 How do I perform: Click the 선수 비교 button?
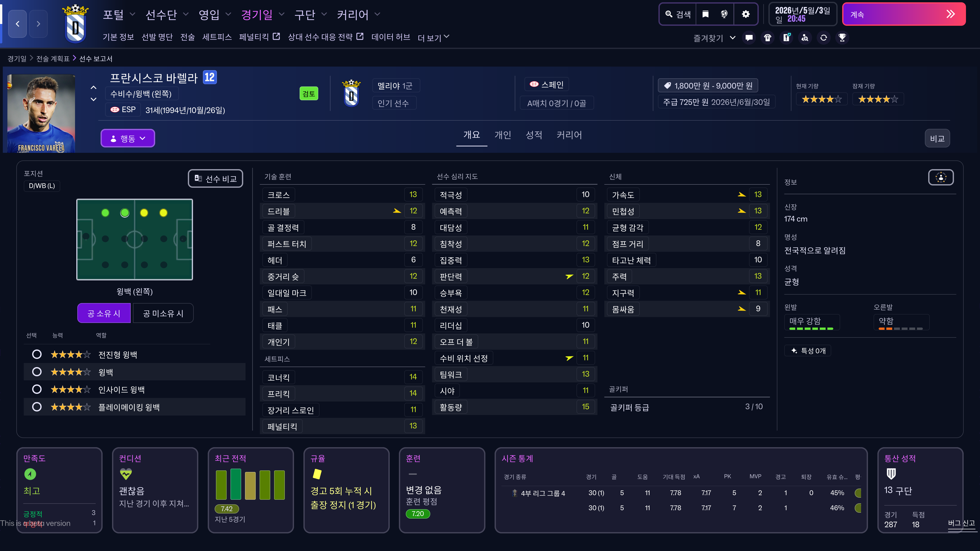click(x=215, y=179)
